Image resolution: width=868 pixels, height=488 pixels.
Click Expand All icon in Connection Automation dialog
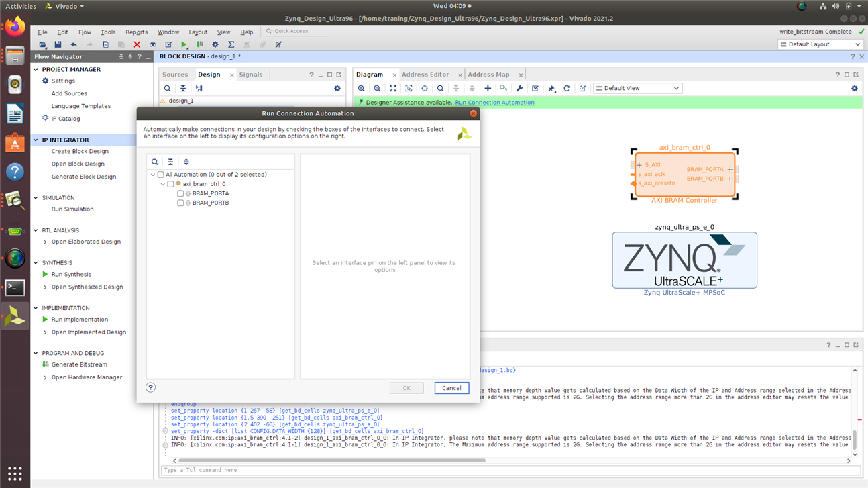coord(186,162)
